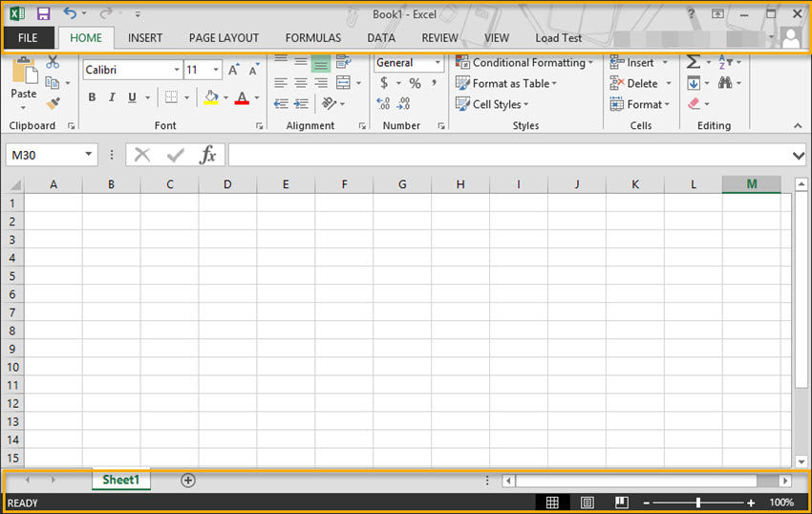Open the Paste options dropdown arrow

(23, 108)
